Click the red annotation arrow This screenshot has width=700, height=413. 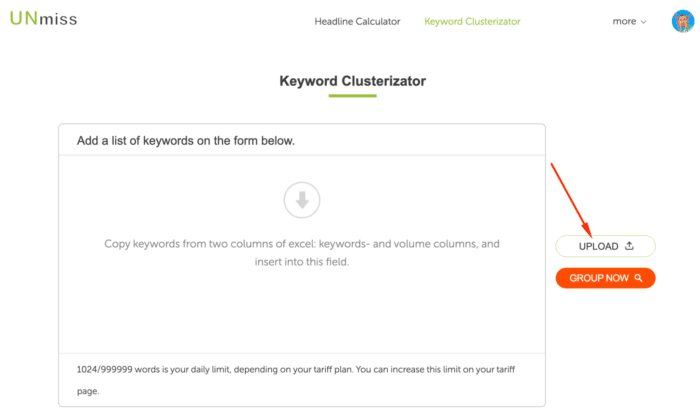[x=571, y=200]
